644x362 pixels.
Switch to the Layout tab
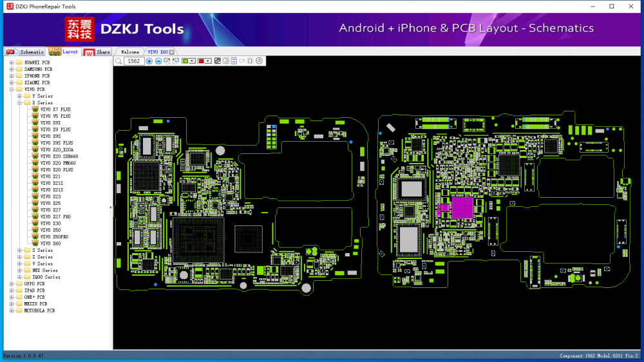pos(64,52)
